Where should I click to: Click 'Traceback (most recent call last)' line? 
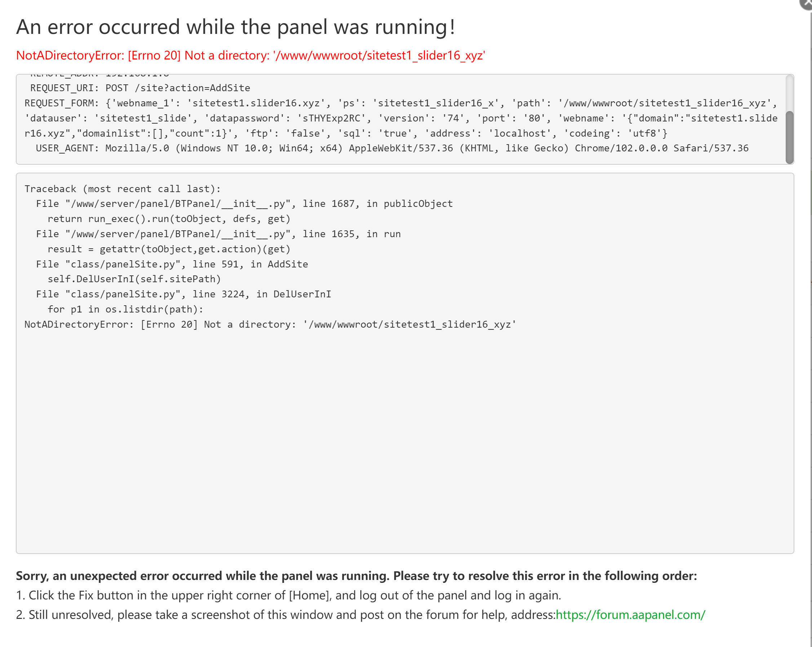123,189
